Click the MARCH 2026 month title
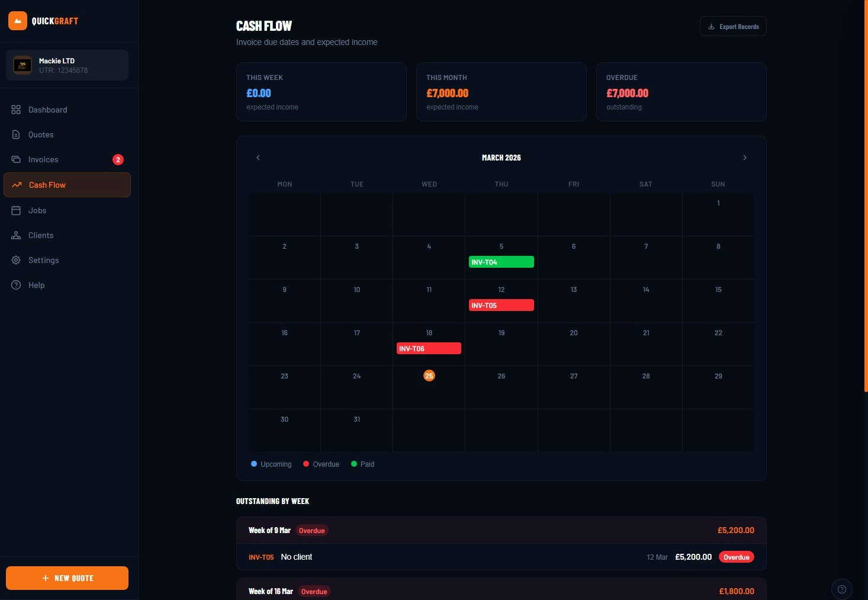Viewport: 868px width, 600px height. (x=501, y=158)
